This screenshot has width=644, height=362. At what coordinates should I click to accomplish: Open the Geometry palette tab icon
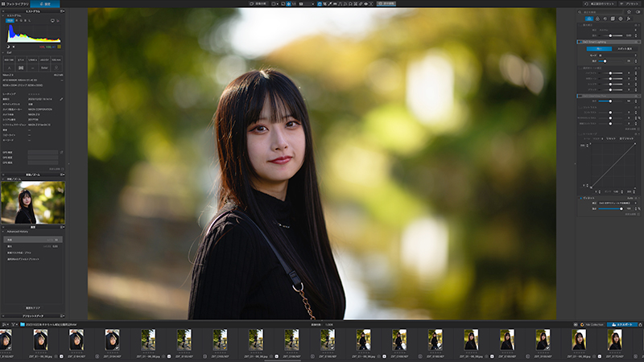pyautogui.click(x=613, y=19)
